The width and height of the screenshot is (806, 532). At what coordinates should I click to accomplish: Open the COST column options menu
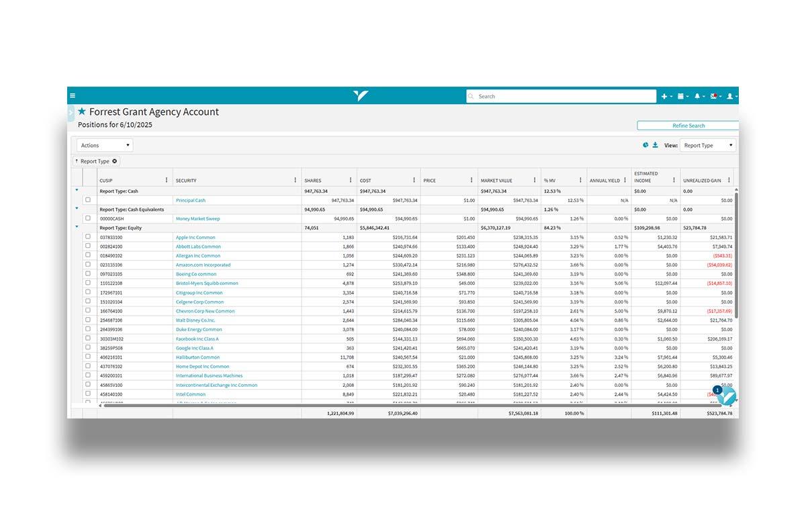pos(414,180)
